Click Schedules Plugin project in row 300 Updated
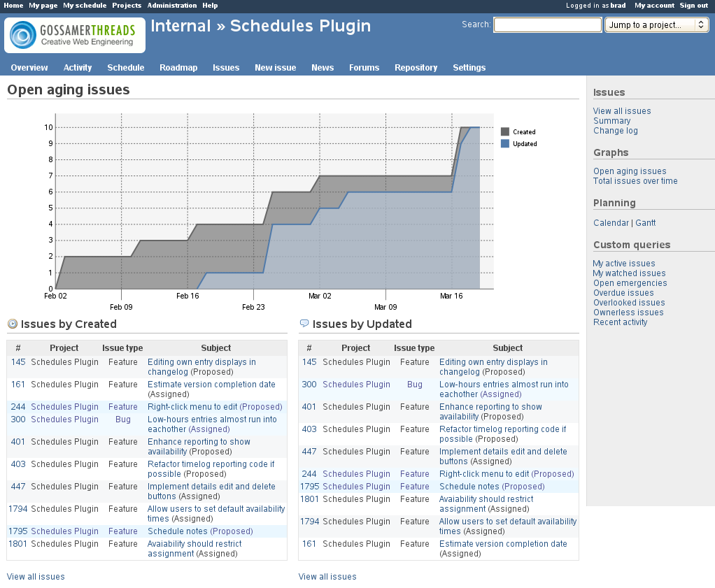Image resolution: width=715 pixels, height=588 pixels. [357, 385]
